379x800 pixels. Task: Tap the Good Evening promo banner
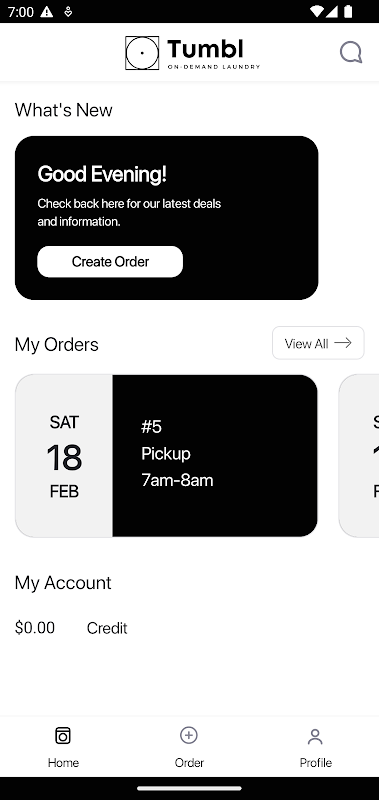tap(166, 218)
